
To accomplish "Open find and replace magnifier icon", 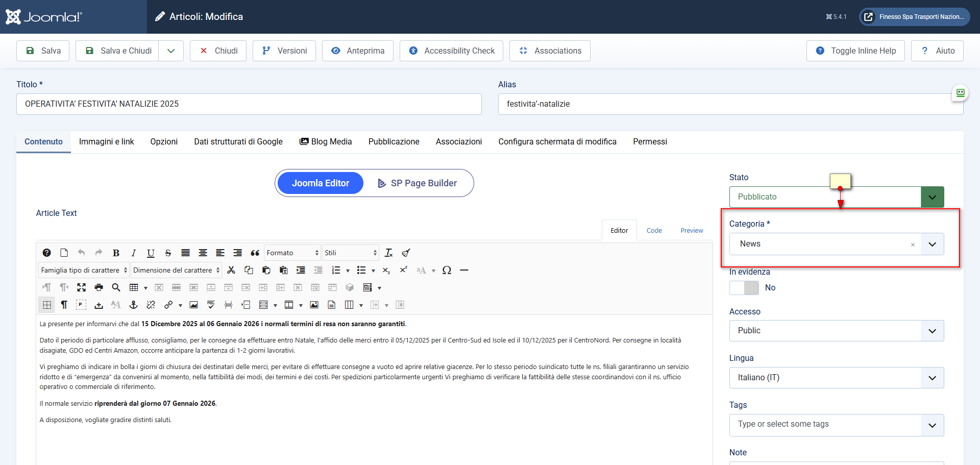I will coord(116,287).
